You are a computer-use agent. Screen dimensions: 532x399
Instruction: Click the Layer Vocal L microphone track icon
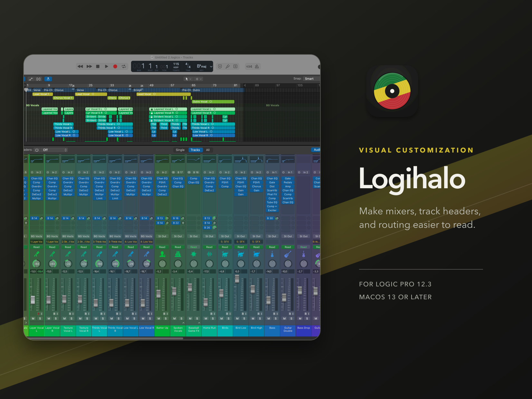tap(37, 254)
